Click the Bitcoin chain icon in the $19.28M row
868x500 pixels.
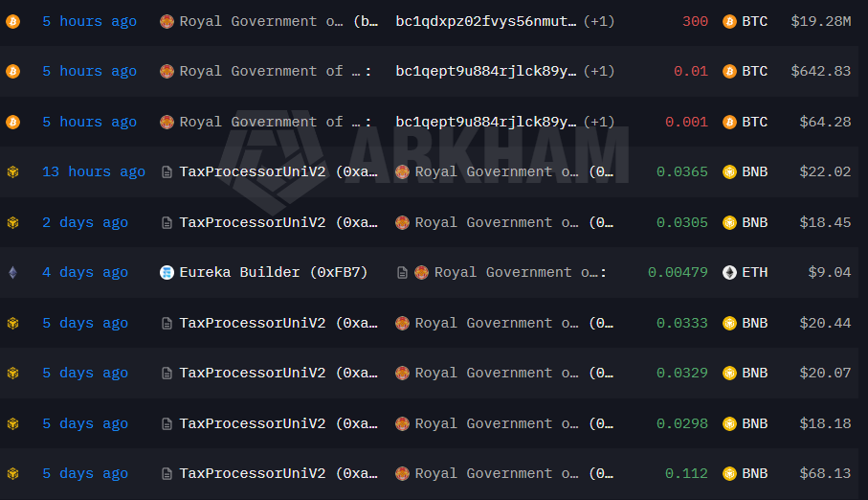coord(12,22)
